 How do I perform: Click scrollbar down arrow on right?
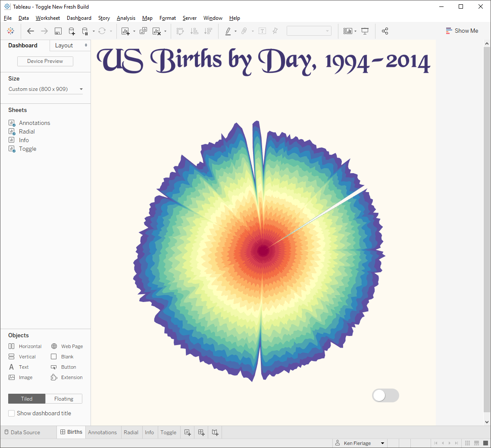pos(487,422)
